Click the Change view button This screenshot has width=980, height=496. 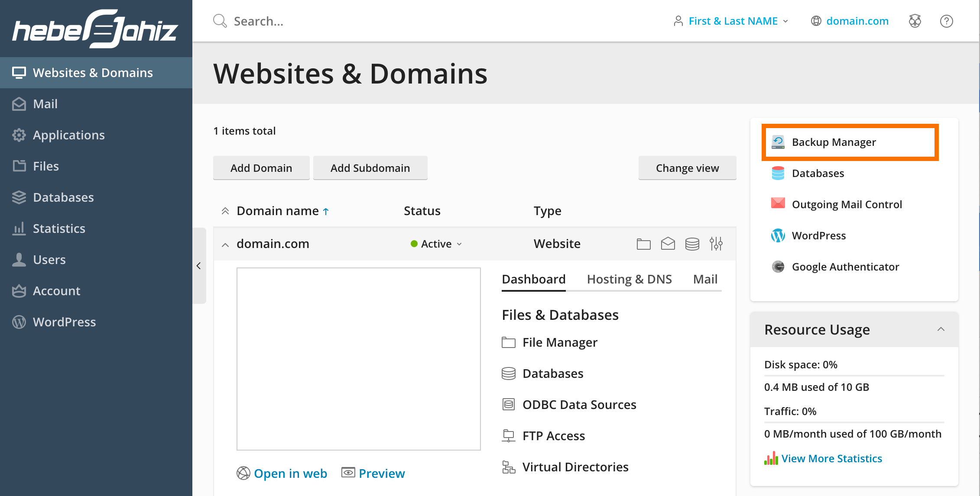pos(688,168)
